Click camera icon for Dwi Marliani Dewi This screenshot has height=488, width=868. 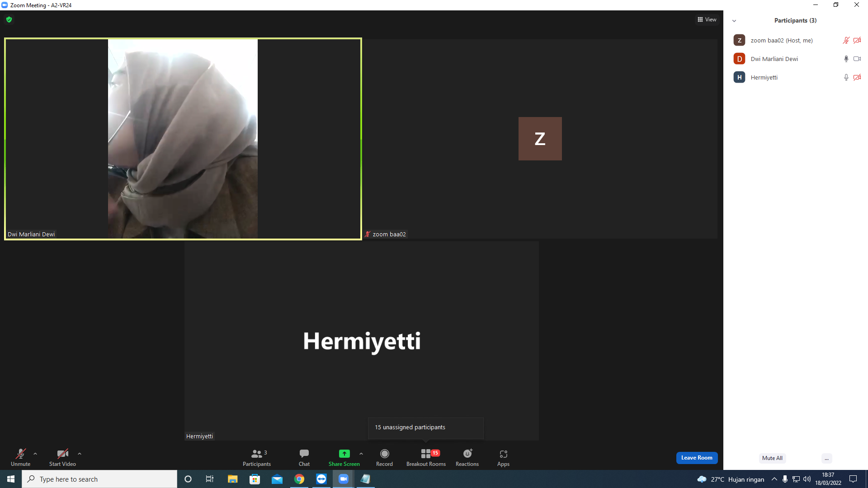point(857,59)
